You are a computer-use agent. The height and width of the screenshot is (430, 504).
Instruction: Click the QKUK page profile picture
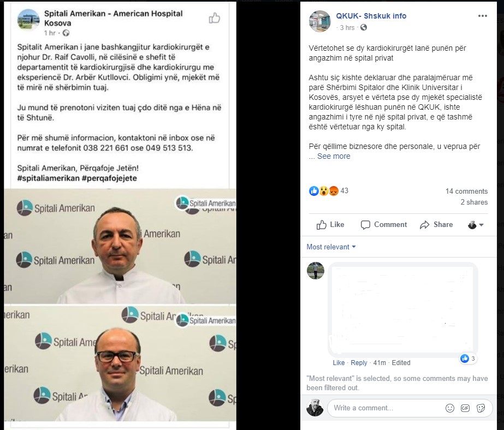click(x=320, y=21)
